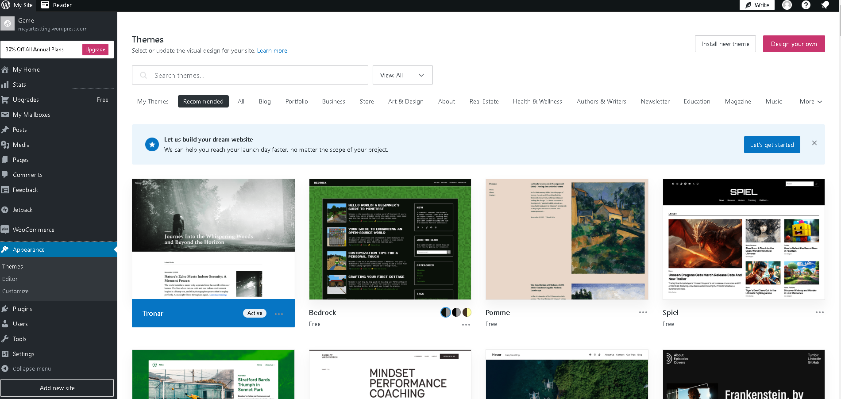Screen dimensions: 841x399
Task: Click Install new theme button
Action: tap(725, 43)
